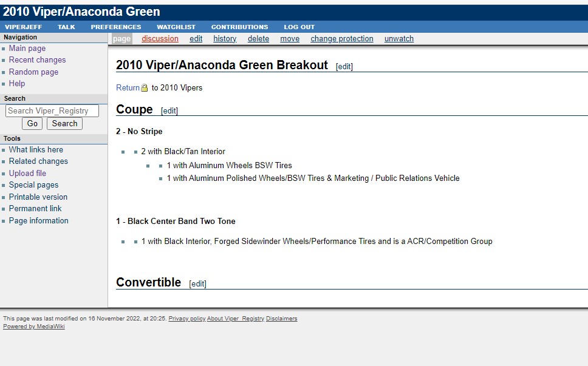Open PREFERENCES in the top bar
588x366 pixels.
pyautogui.click(x=116, y=27)
